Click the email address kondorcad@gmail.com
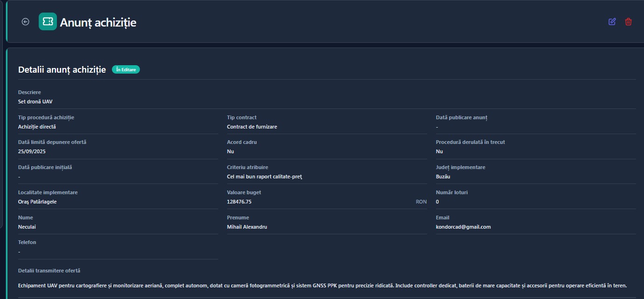This screenshot has height=299, width=644. click(x=463, y=227)
